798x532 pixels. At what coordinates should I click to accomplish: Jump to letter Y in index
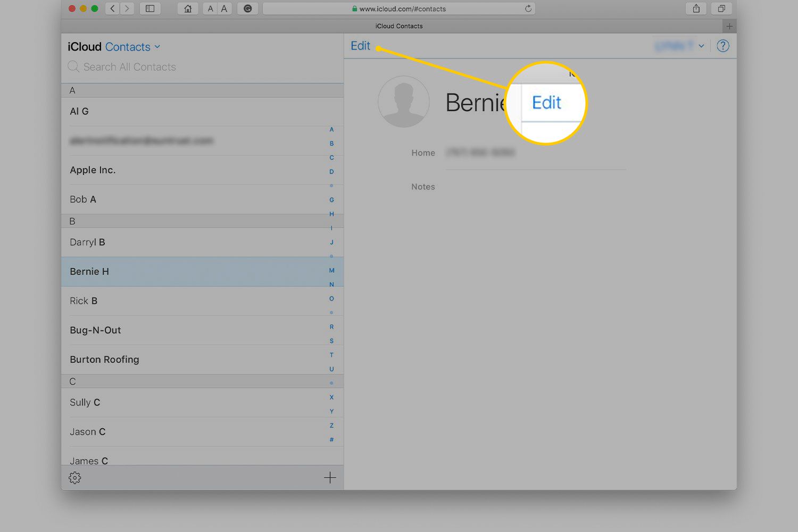[331, 411]
